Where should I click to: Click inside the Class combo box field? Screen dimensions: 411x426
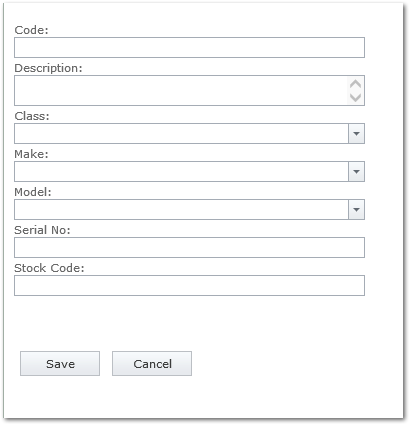[181, 133]
